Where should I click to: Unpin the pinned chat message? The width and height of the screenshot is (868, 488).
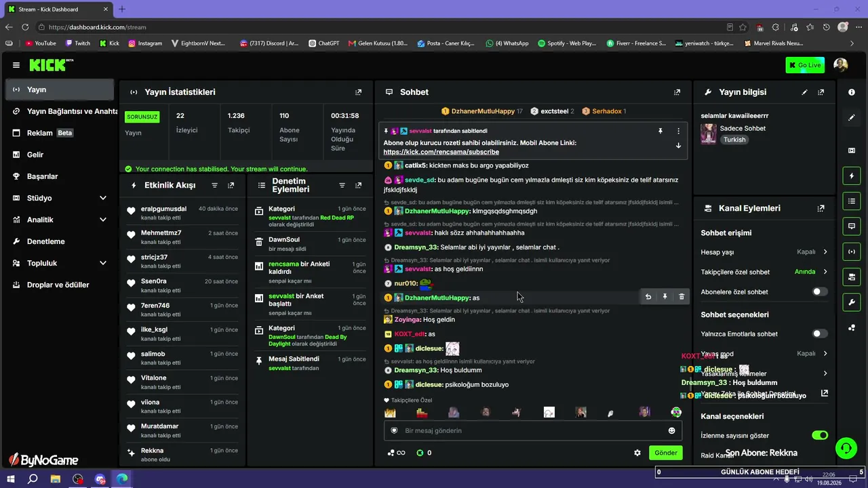coord(660,131)
